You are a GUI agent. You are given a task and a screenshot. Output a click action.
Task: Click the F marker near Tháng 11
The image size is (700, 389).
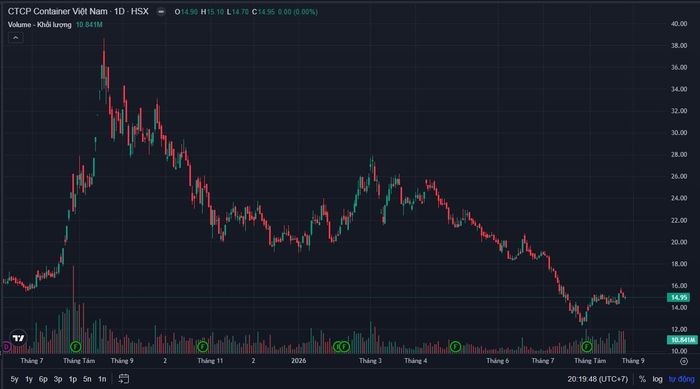tap(203, 346)
